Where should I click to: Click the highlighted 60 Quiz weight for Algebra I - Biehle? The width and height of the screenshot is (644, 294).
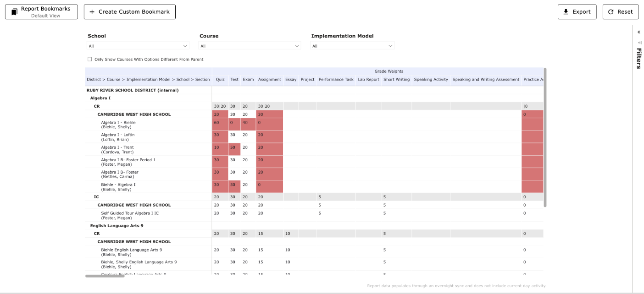click(x=219, y=124)
